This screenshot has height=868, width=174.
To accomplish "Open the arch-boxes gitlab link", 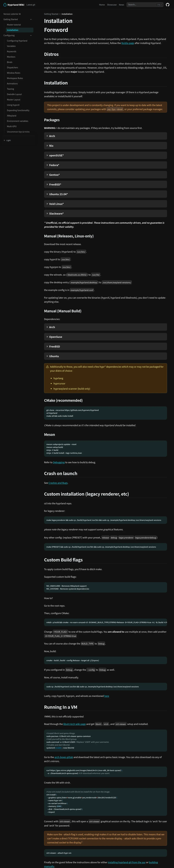I will coord(64,757).
